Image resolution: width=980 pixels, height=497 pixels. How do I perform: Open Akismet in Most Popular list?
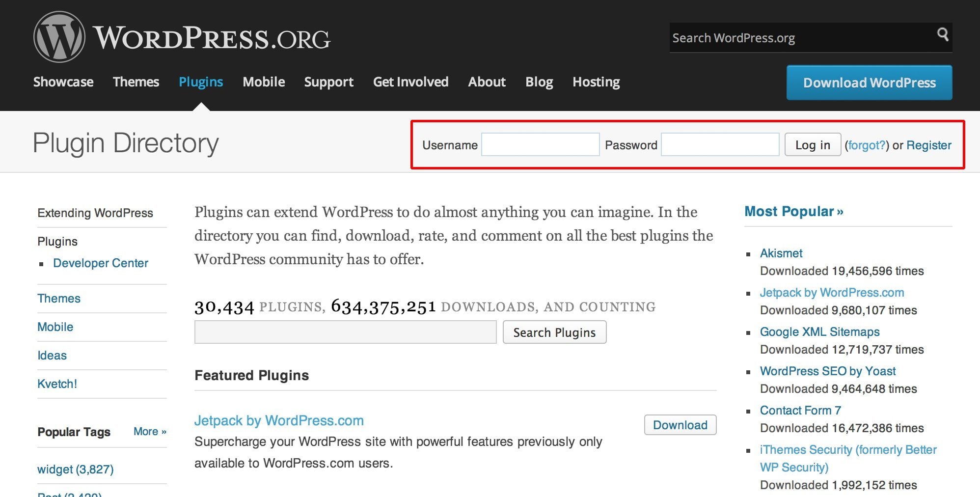[x=781, y=253]
